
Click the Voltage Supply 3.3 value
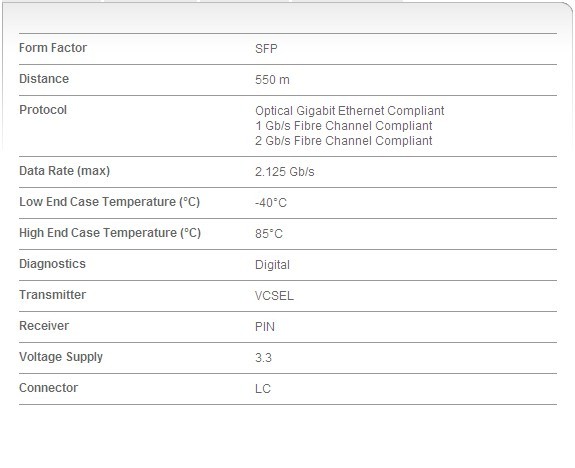[264, 358]
